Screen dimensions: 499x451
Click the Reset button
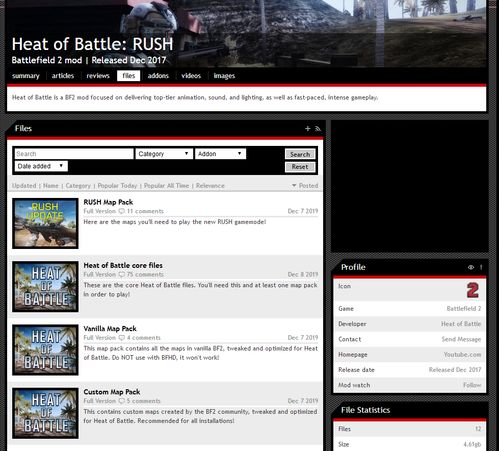point(300,167)
